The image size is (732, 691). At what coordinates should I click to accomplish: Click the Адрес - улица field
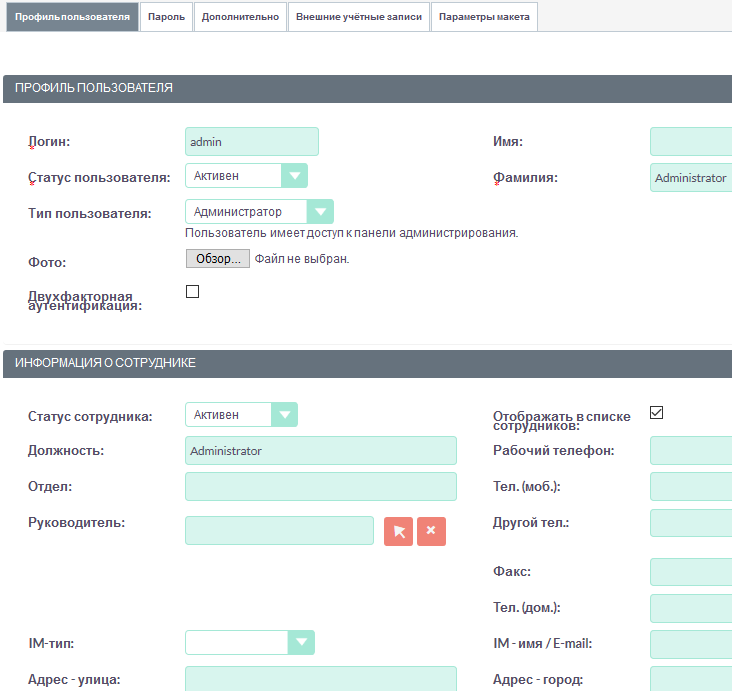(320, 678)
